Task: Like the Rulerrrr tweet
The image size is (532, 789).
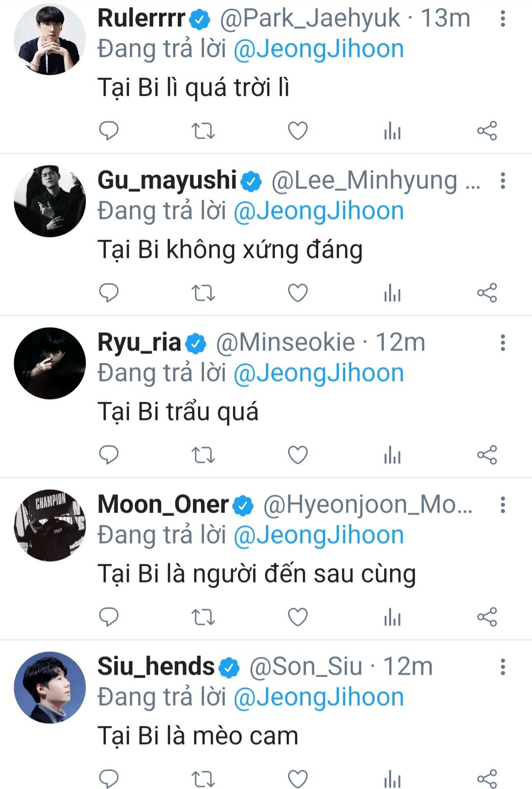Action: 298,131
